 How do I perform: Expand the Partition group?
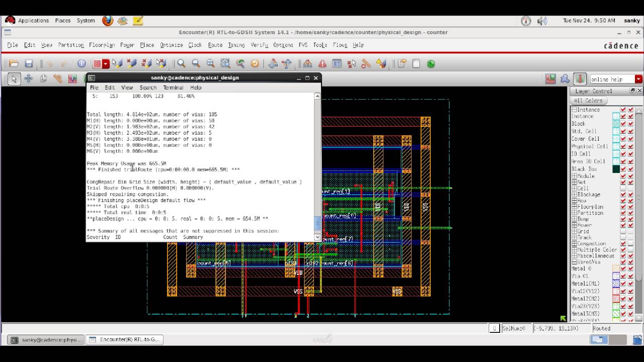[574, 213]
